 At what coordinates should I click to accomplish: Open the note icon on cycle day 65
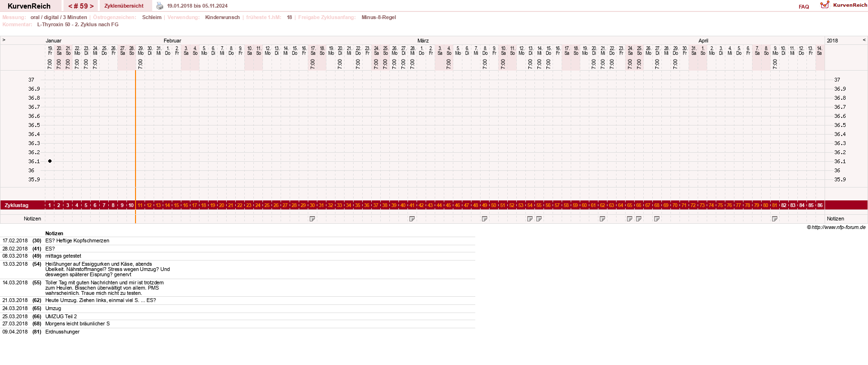coord(630,219)
